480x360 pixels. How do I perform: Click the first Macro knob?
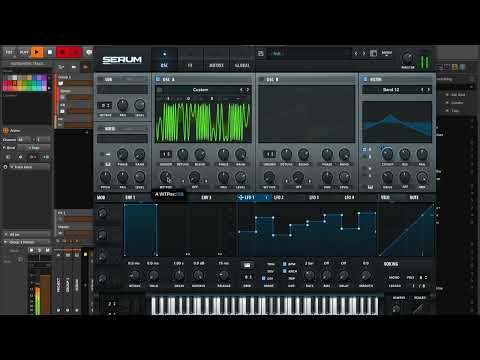[102, 213]
